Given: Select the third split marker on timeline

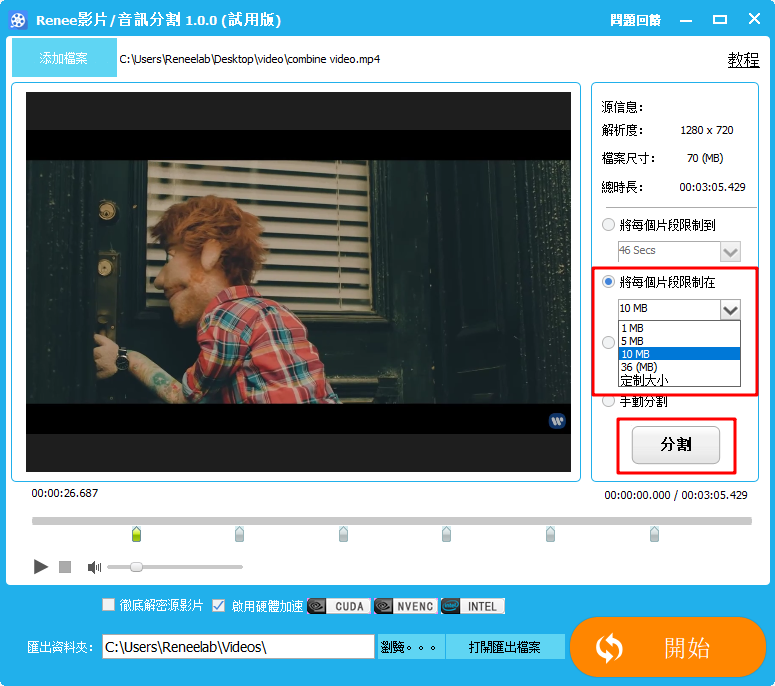Looking at the screenshot, I should point(343,534).
